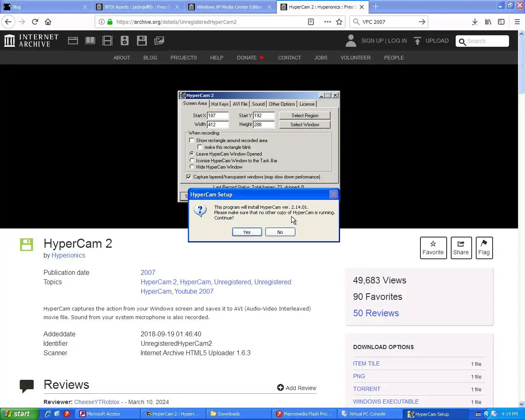Select Leave HyperCam Window Opened option

tap(192, 154)
